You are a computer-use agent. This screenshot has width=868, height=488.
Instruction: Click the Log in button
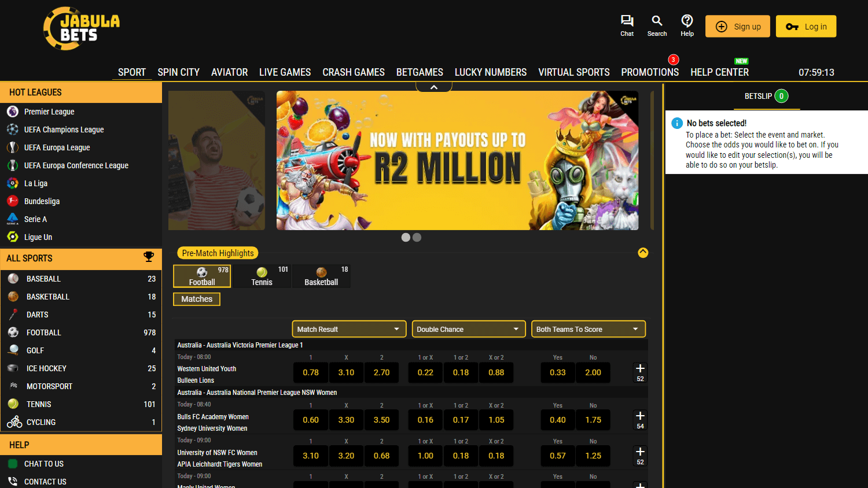(806, 27)
